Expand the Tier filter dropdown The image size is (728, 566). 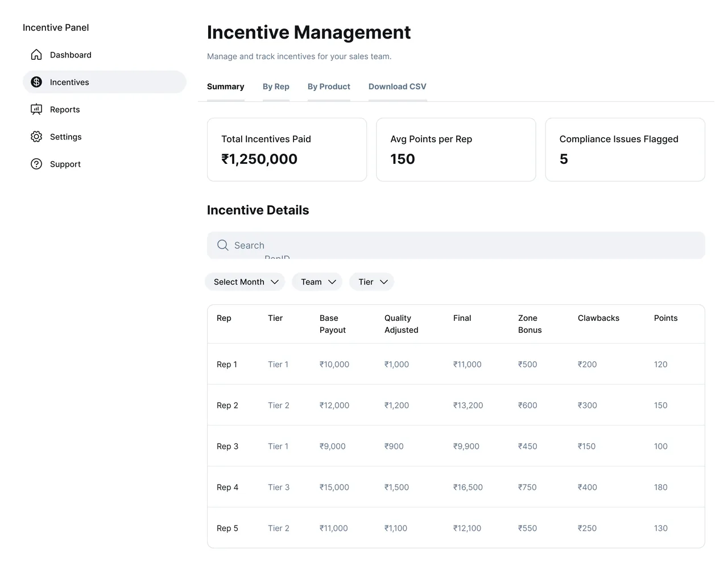[372, 282]
